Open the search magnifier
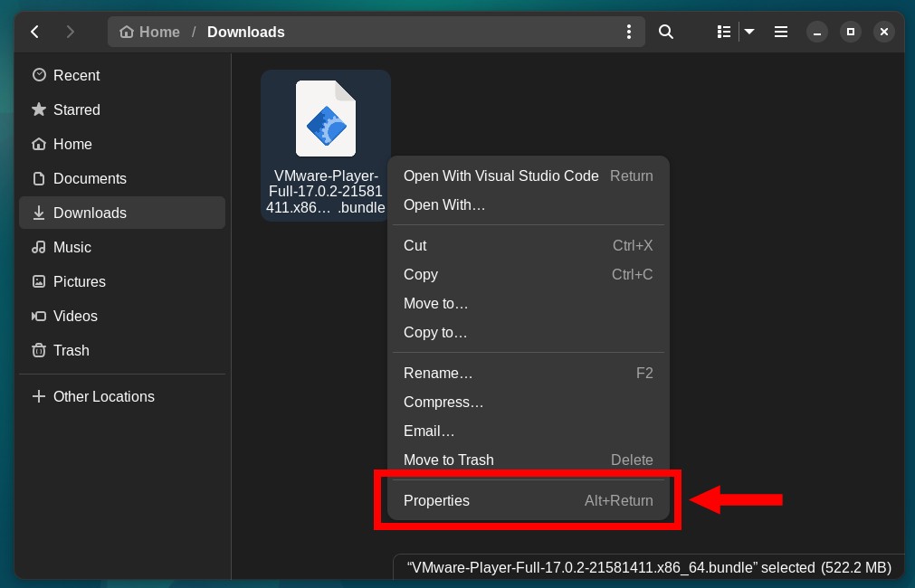This screenshot has height=588, width=915. click(x=666, y=32)
